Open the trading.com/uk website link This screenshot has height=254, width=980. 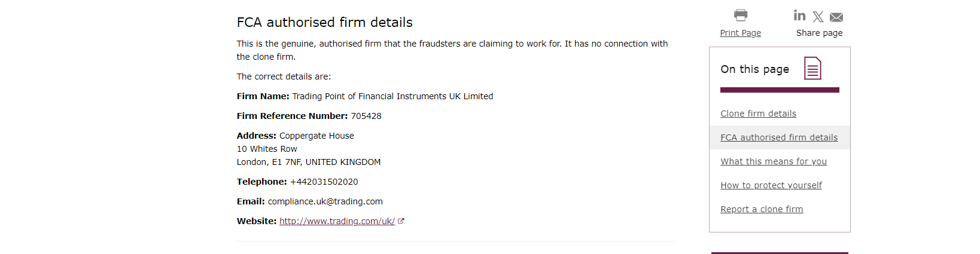337,221
